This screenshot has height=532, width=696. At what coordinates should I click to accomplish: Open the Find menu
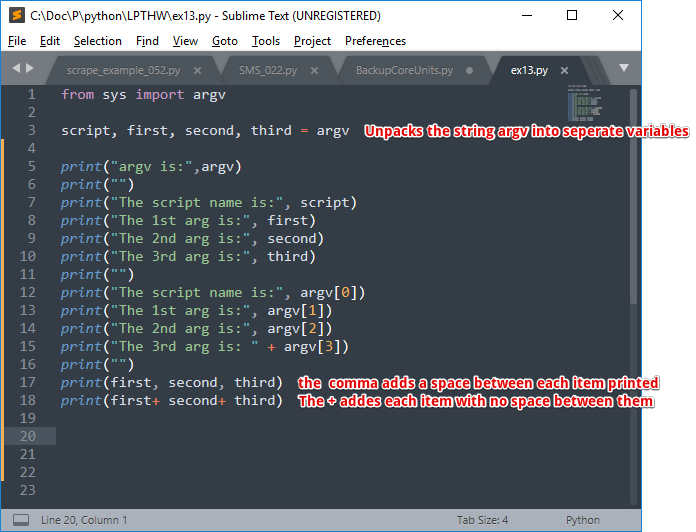tap(147, 41)
